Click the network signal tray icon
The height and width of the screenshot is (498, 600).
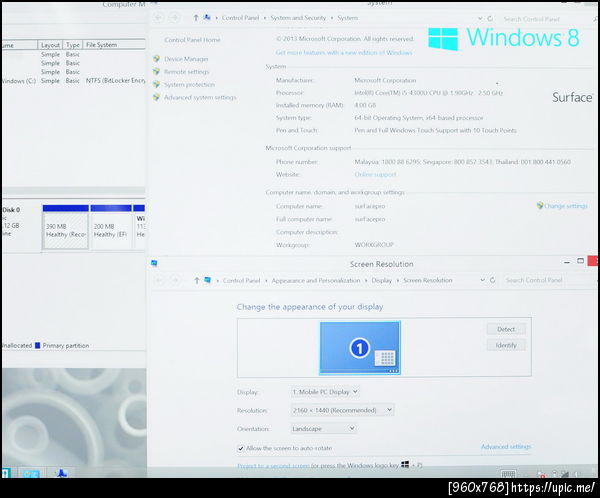[565, 474]
